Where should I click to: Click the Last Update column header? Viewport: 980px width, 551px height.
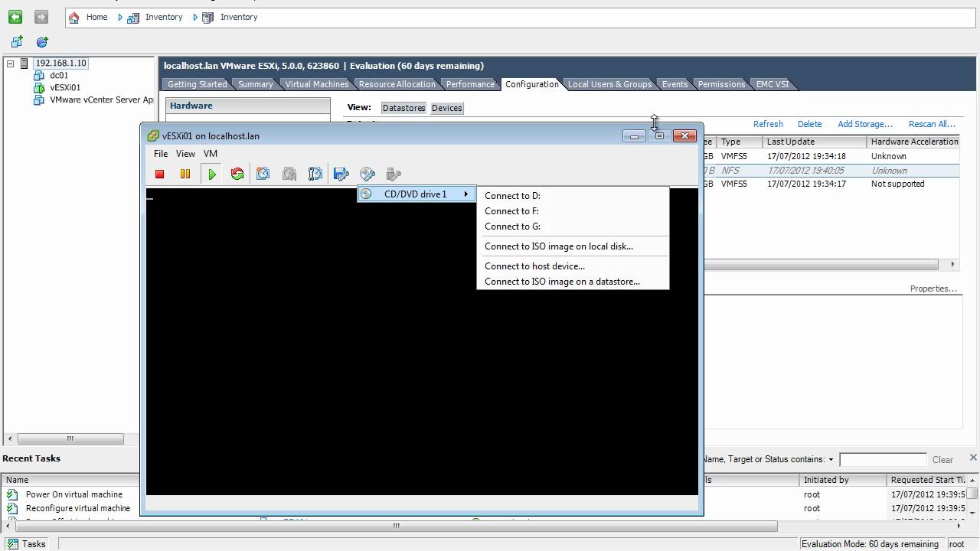(814, 142)
